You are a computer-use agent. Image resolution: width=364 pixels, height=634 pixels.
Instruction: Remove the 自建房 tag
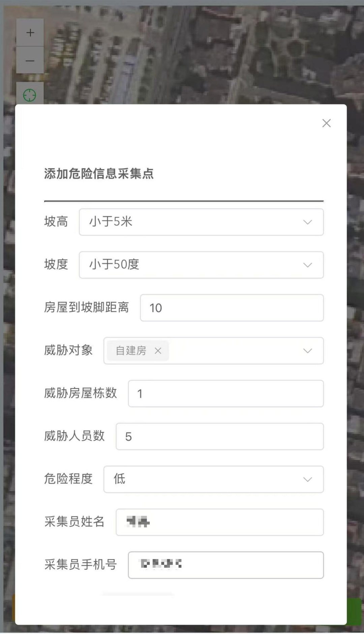point(158,351)
